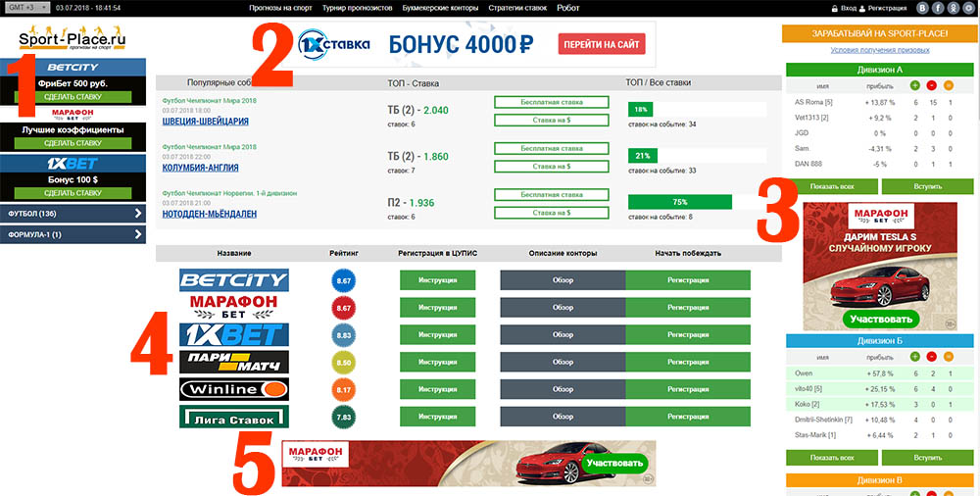
Task: Select player AS Roma [5] in Дивизион А
Action: tap(813, 103)
